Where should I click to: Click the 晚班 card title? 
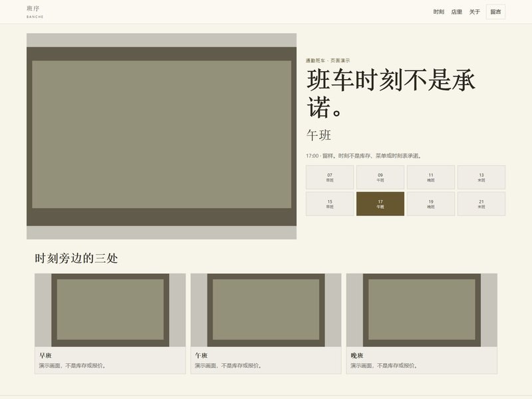point(357,356)
